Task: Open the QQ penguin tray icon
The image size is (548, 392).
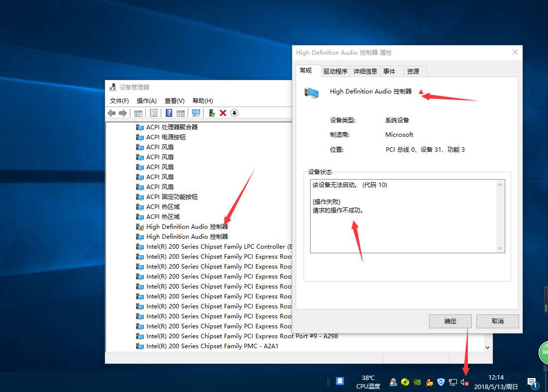Action: pos(429,382)
